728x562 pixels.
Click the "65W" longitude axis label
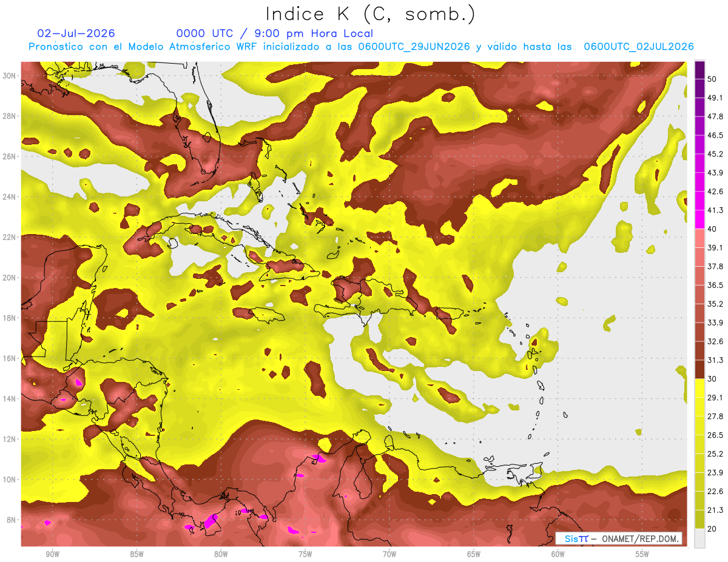click(474, 555)
